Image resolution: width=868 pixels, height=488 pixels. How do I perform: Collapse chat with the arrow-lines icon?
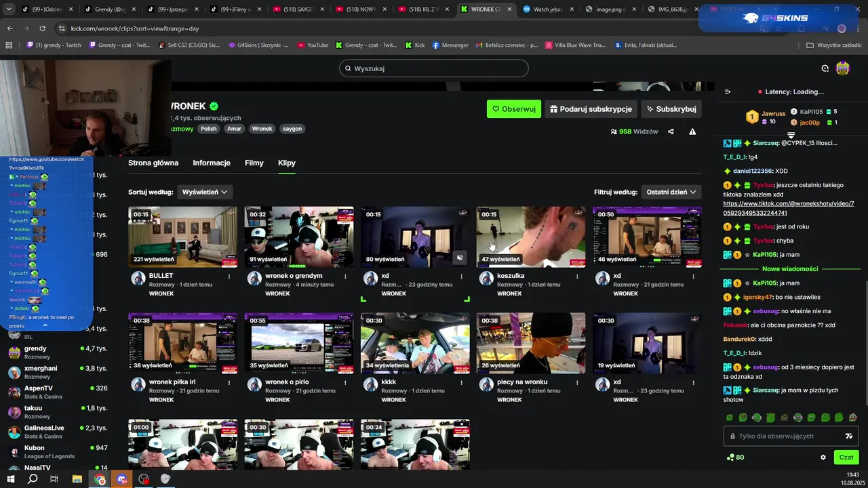tap(728, 91)
